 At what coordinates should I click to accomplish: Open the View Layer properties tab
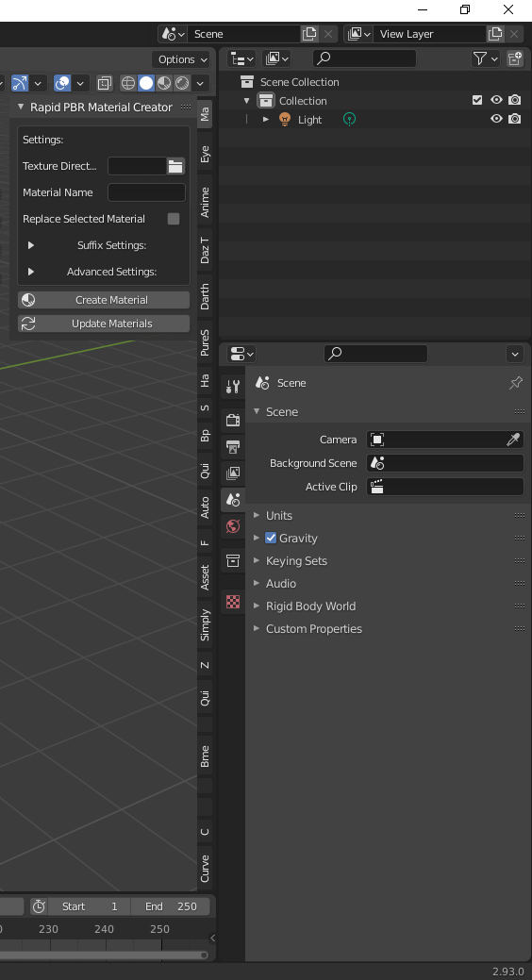[x=233, y=473]
